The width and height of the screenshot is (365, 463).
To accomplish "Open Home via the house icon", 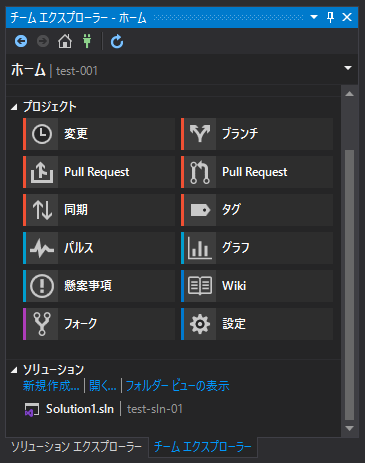I will click(65, 41).
